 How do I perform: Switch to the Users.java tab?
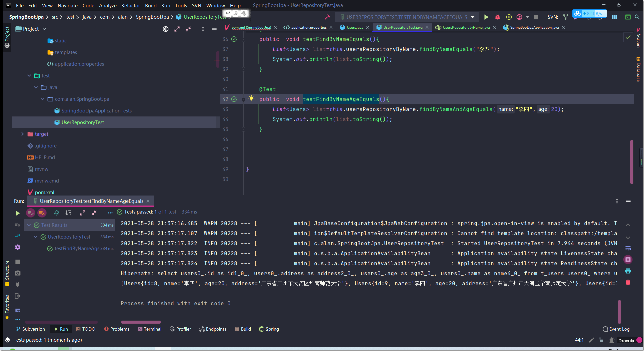point(355,27)
